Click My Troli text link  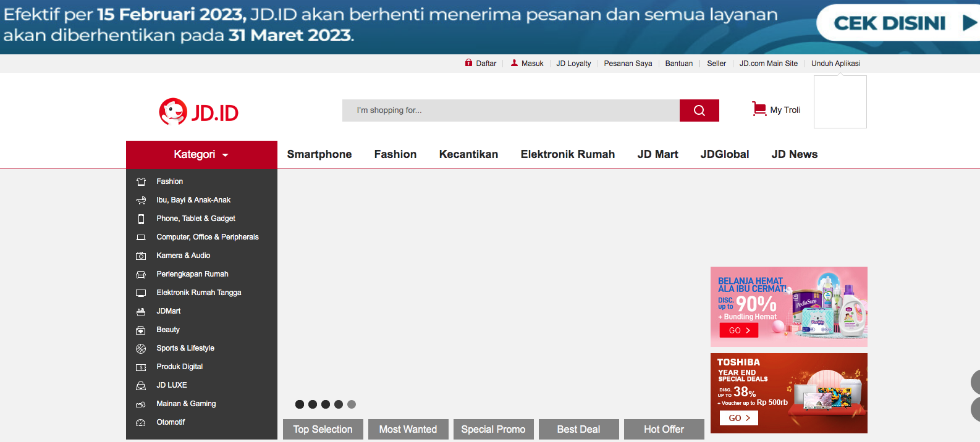[x=785, y=110]
